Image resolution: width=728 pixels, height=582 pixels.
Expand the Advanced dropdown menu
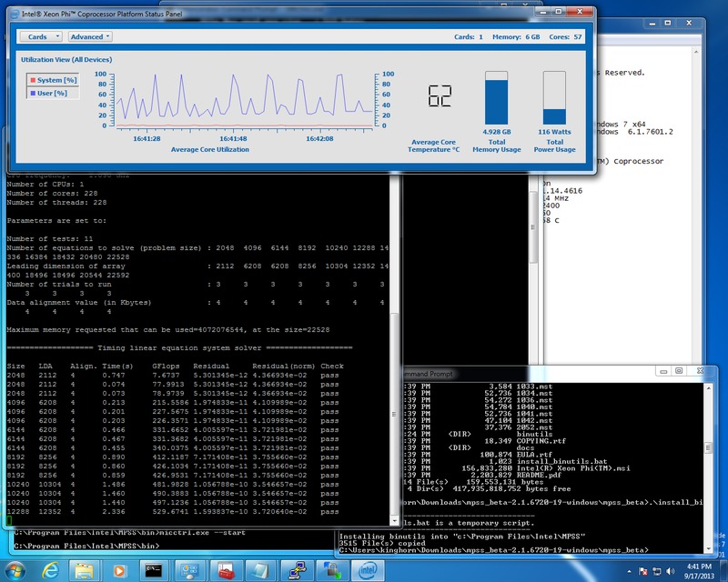[x=90, y=36]
